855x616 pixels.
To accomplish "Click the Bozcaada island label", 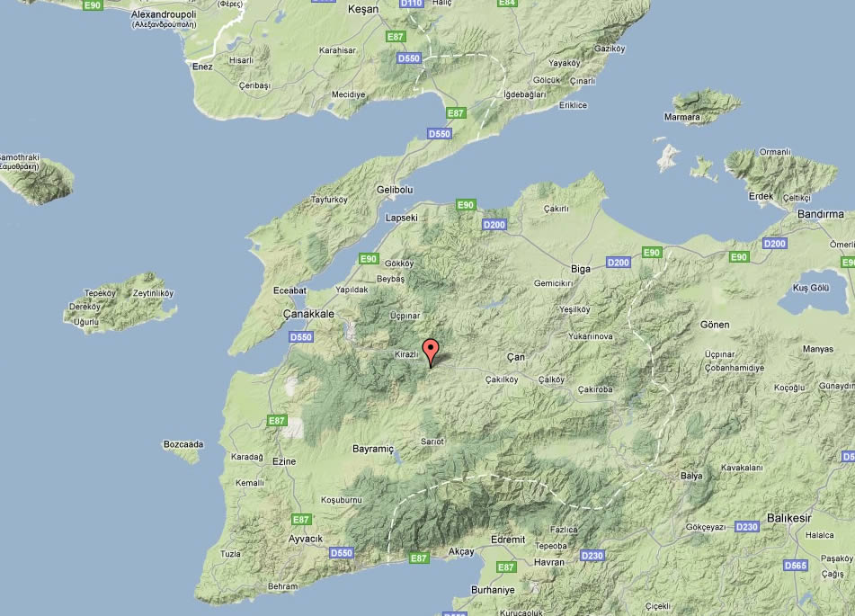I will 183,444.
